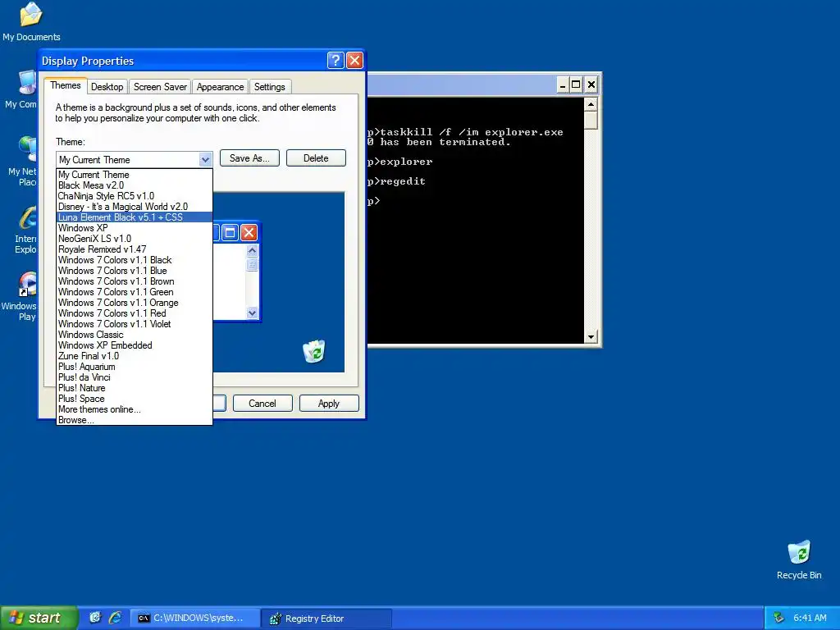Click the Delete theme button

click(316, 158)
